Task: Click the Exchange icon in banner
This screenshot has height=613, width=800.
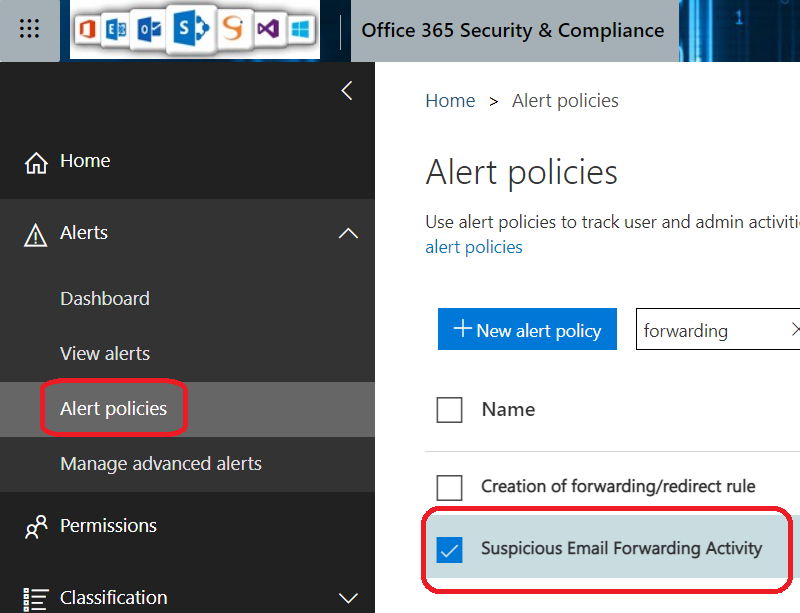Action: [x=118, y=30]
